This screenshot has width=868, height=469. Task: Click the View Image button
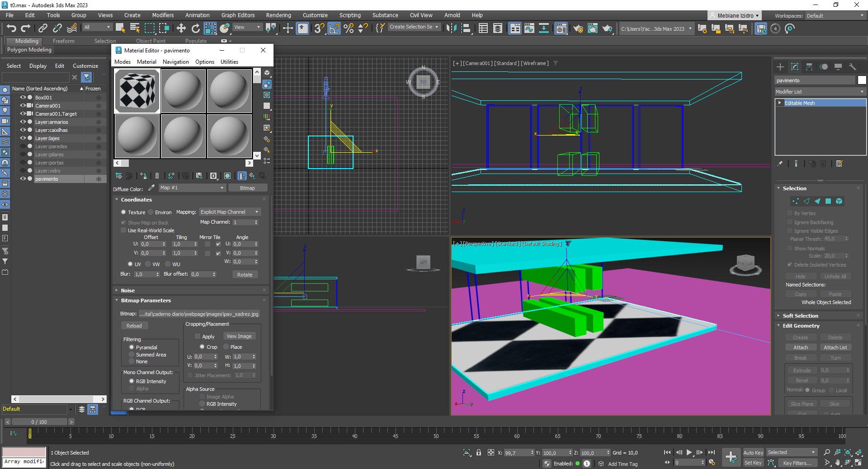tap(239, 336)
